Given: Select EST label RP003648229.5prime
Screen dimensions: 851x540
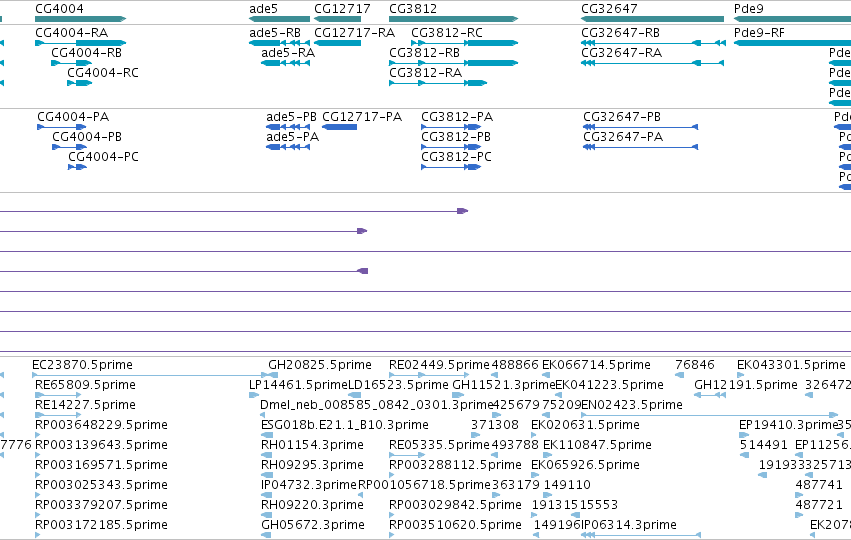Looking at the screenshot, I should coord(101,425).
